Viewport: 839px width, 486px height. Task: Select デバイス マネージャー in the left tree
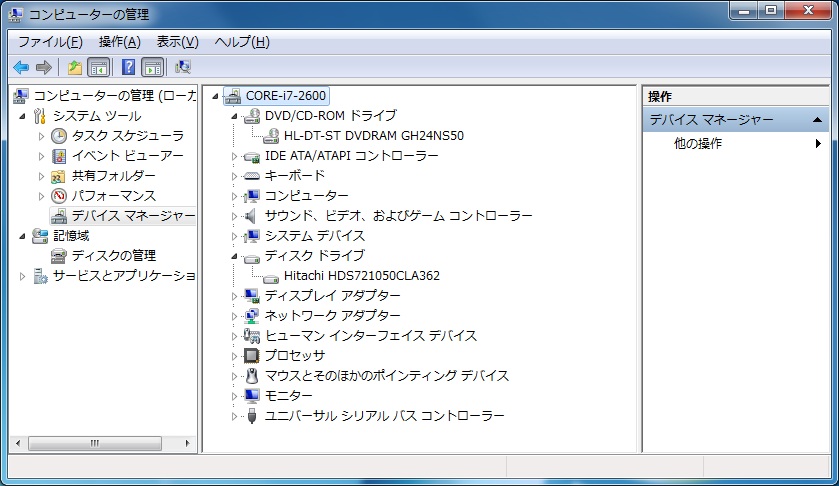[x=133, y=216]
